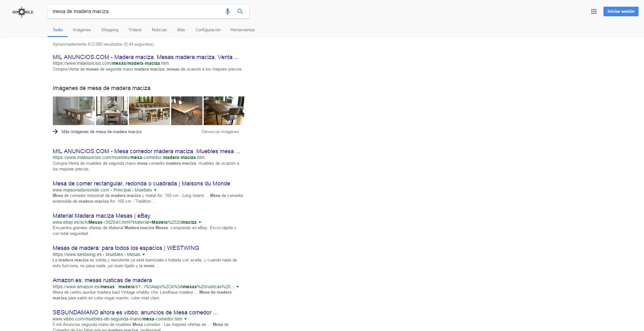Select the Todo tab
The height and width of the screenshot is (331, 644).
tap(57, 30)
